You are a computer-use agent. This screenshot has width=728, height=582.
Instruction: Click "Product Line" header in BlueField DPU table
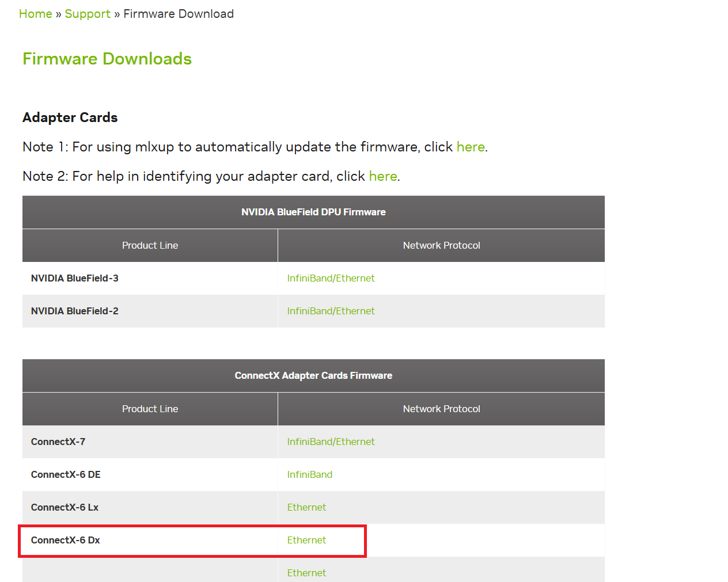point(150,245)
